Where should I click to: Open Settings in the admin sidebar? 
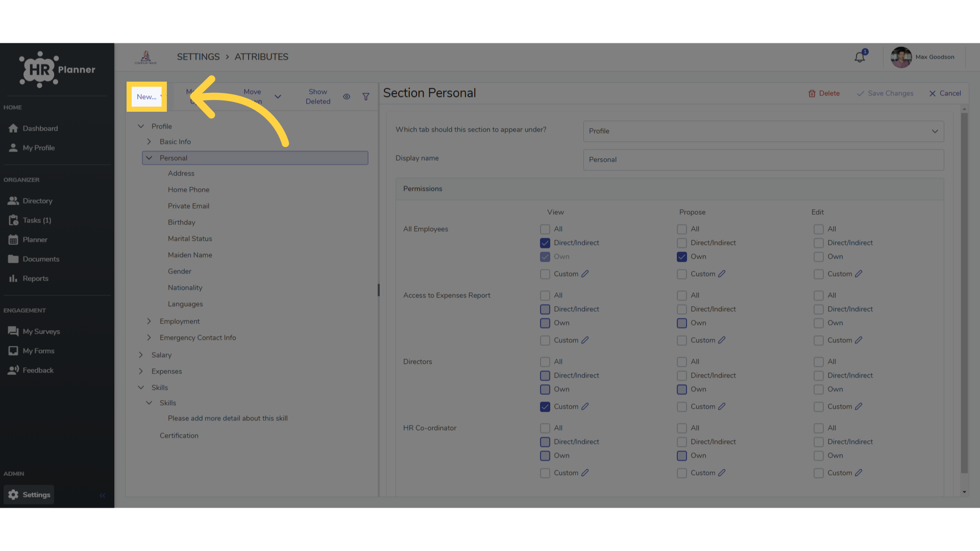click(x=29, y=495)
